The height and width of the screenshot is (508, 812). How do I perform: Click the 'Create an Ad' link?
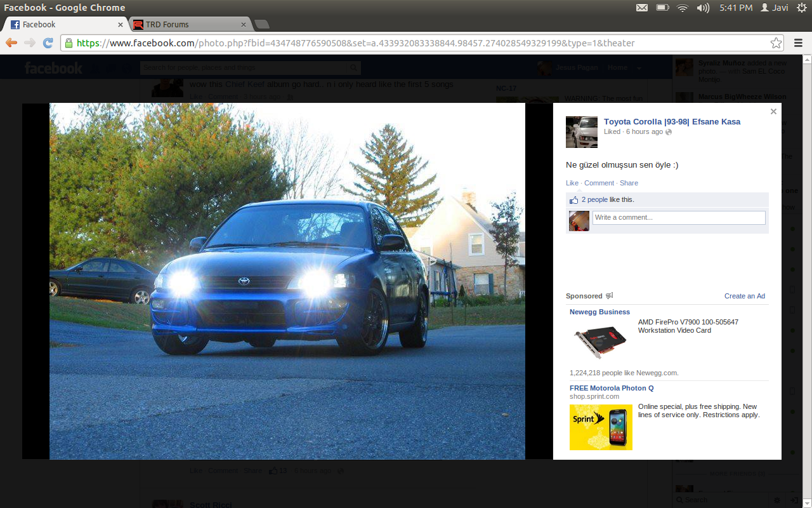point(745,297)
